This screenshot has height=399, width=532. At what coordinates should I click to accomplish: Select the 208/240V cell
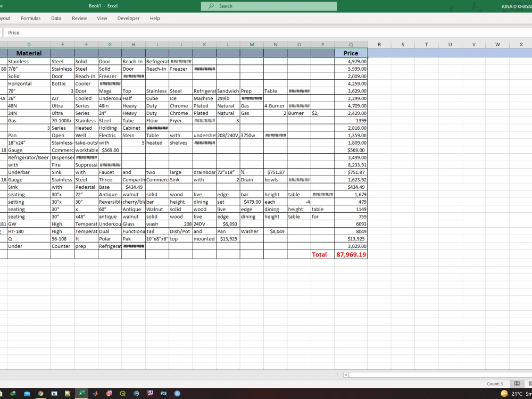(228, 135)
